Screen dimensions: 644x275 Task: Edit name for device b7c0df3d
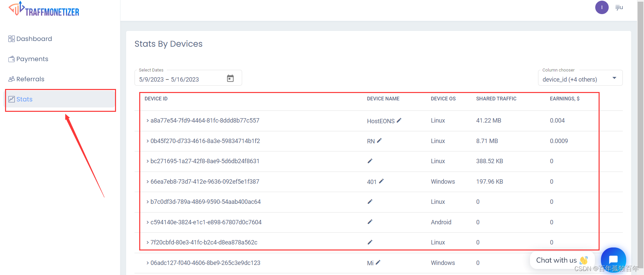point(370,201)
